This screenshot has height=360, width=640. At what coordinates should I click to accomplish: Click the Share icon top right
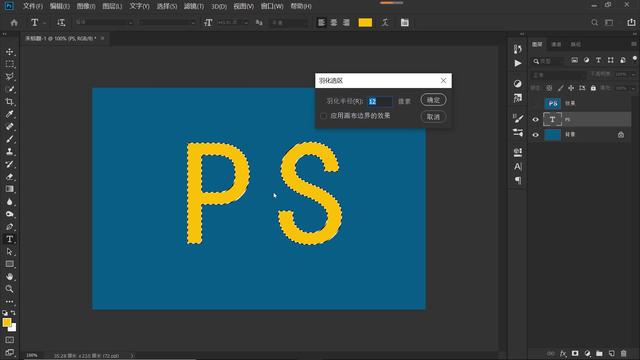(631, 23)
